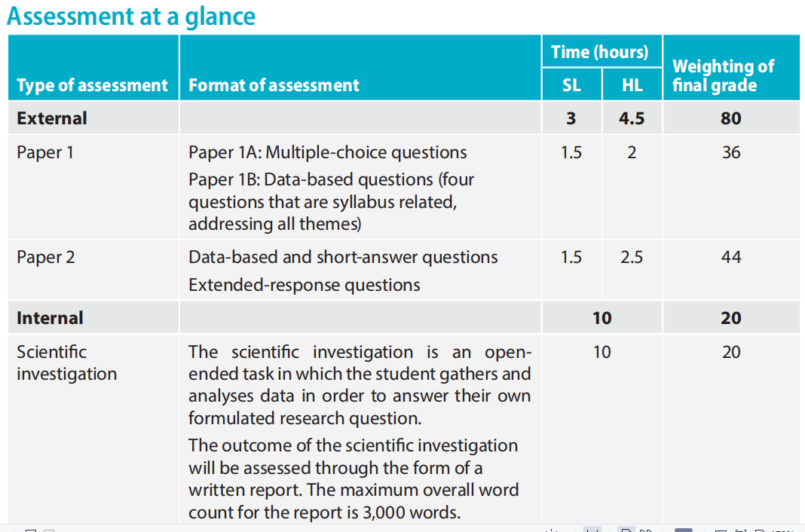
Task: Click 'Paper 1A: Multiple-choice questions' text
Action: pos(328,152)
